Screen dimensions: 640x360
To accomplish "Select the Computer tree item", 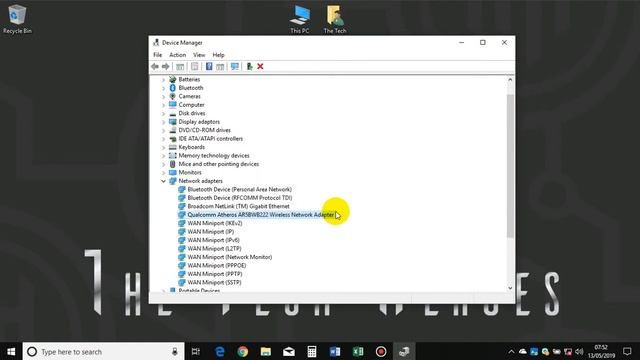I will coord(191,105).
